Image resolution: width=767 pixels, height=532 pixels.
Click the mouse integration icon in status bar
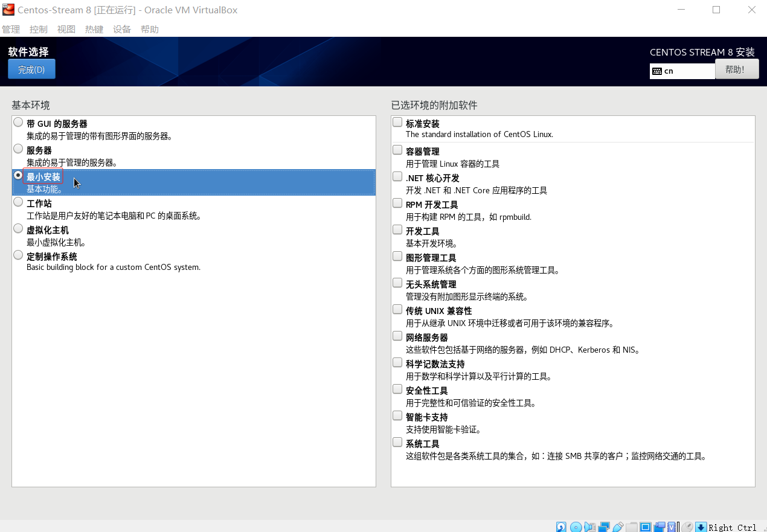point(687,527)
